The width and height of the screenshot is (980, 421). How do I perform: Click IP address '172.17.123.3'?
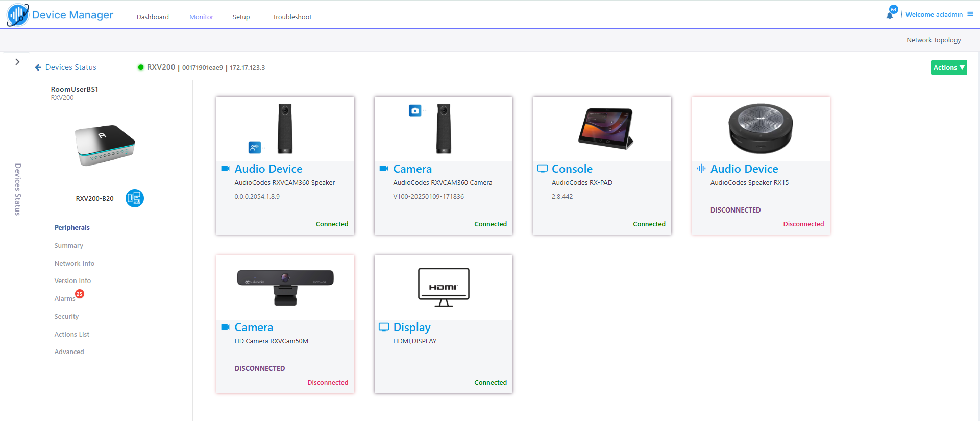[248, 67]
